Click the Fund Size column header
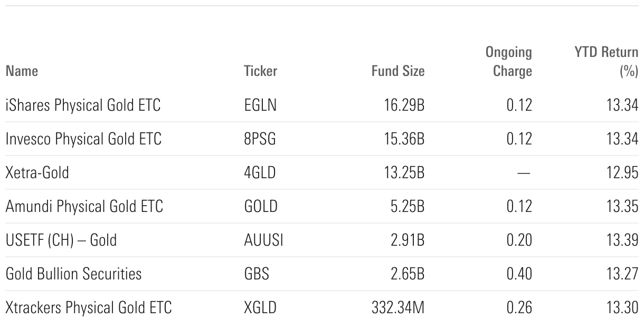Image resolution: width=644 pixels, height=329 pixels. point(397,71)
